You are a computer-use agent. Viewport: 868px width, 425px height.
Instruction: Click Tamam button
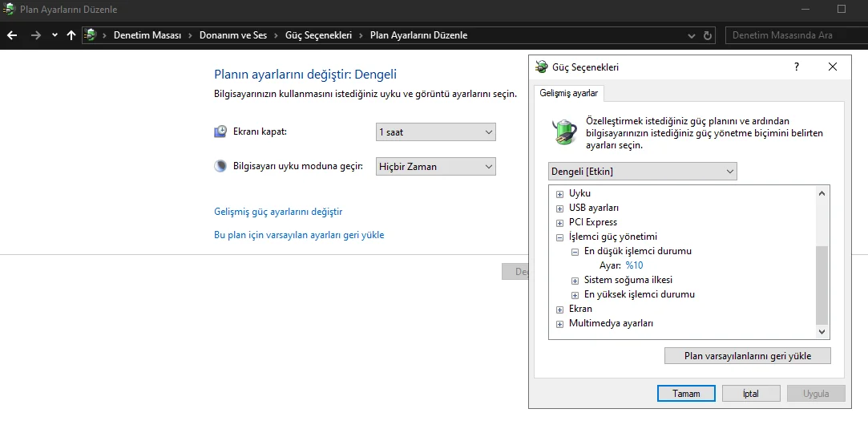coord(685,394)
